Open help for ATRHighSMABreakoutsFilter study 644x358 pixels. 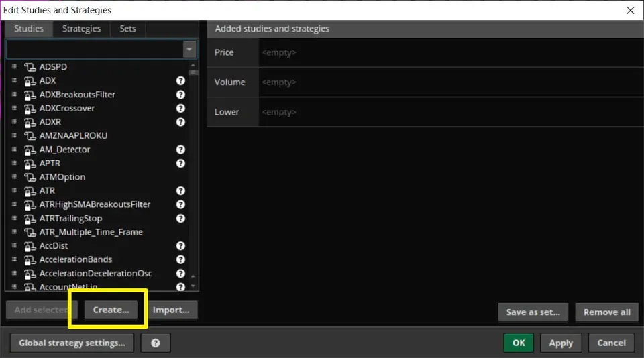pyautogui.click(x=180, y=204)
